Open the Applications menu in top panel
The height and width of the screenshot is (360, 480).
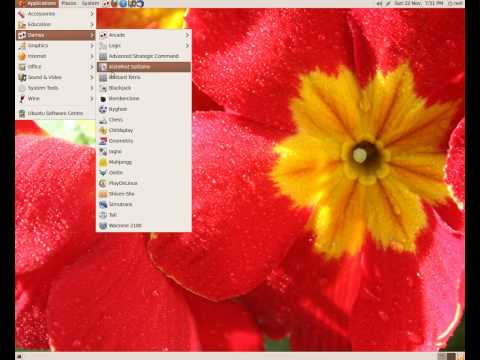coord(37,4)
